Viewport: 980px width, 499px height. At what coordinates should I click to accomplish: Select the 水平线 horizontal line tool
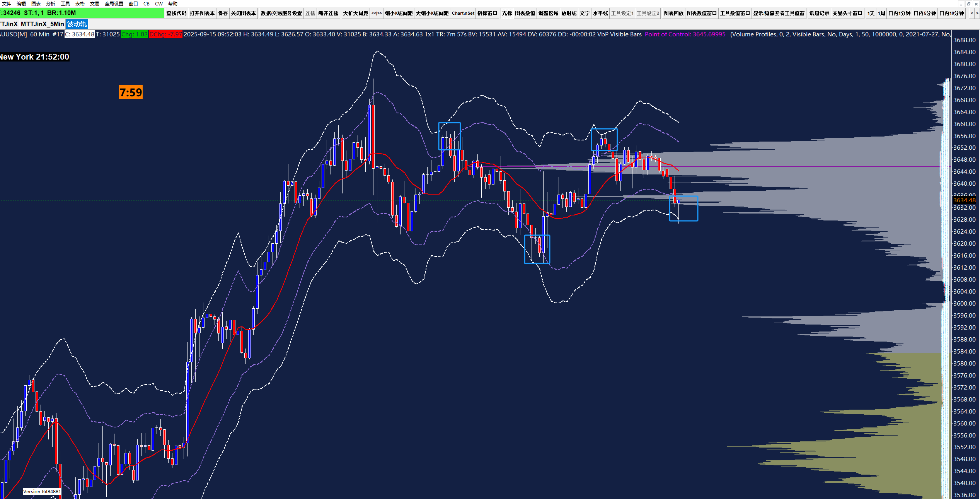(x=600, y=13)
